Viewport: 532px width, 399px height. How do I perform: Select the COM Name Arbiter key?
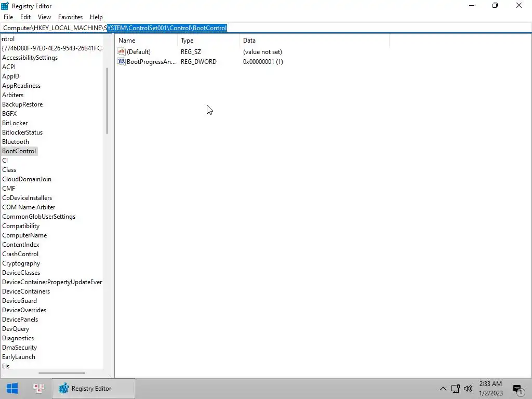click(29, 207)
